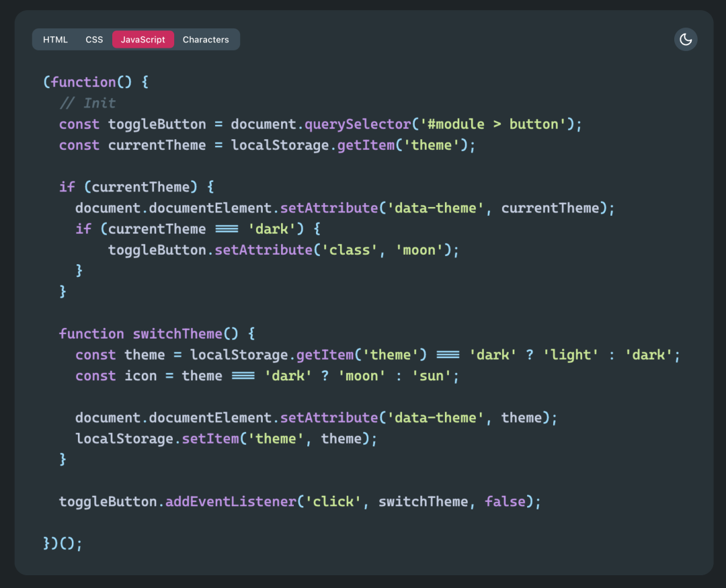
Task: Click 'addEventListener' in the last statement
Action: [231, 501]
